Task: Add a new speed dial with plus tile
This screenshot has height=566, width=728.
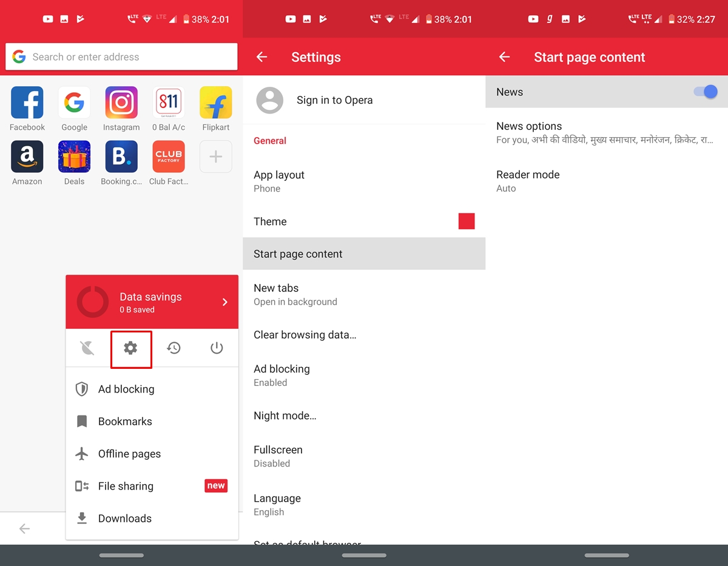Action: click(216, 157)
